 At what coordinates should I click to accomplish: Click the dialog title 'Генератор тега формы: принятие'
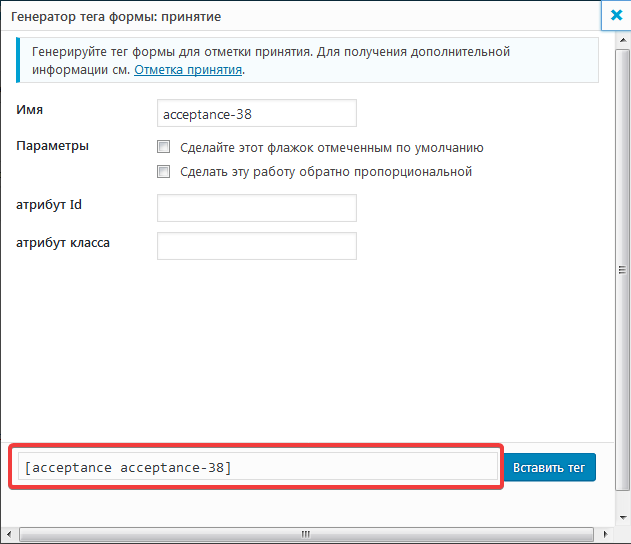116,16
